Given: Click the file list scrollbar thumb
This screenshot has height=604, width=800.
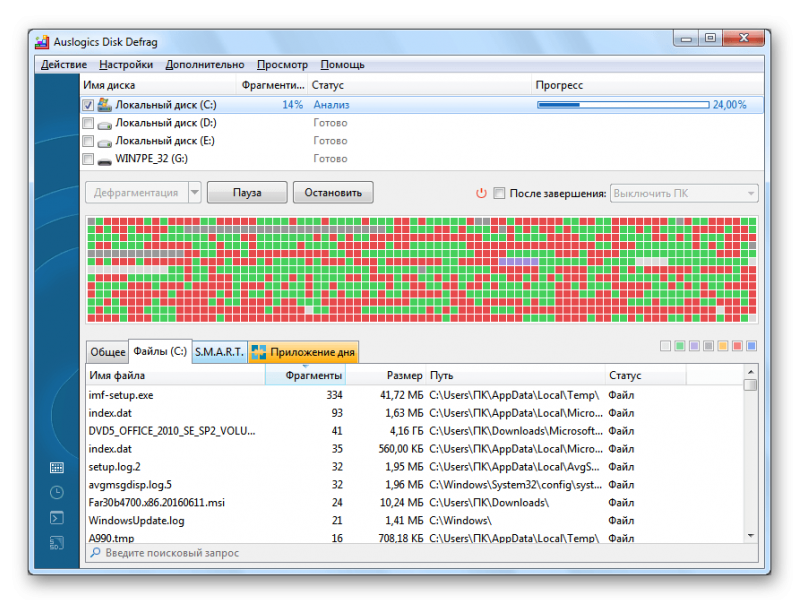Looking at the screenshot, I should tap(751, 385).
